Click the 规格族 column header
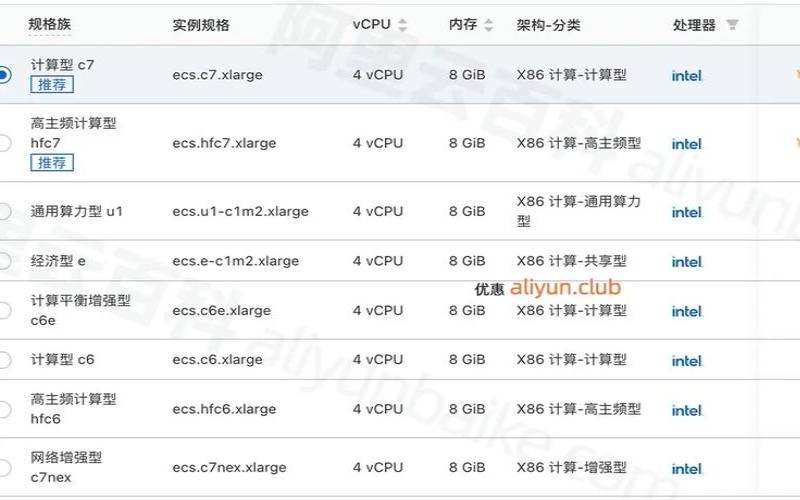800x500 pixels. (49, 24)
